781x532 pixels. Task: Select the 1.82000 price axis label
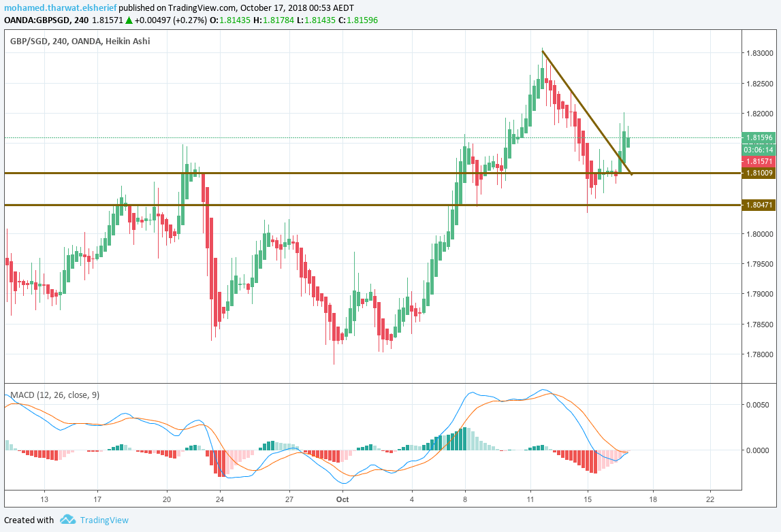[760, 114]
